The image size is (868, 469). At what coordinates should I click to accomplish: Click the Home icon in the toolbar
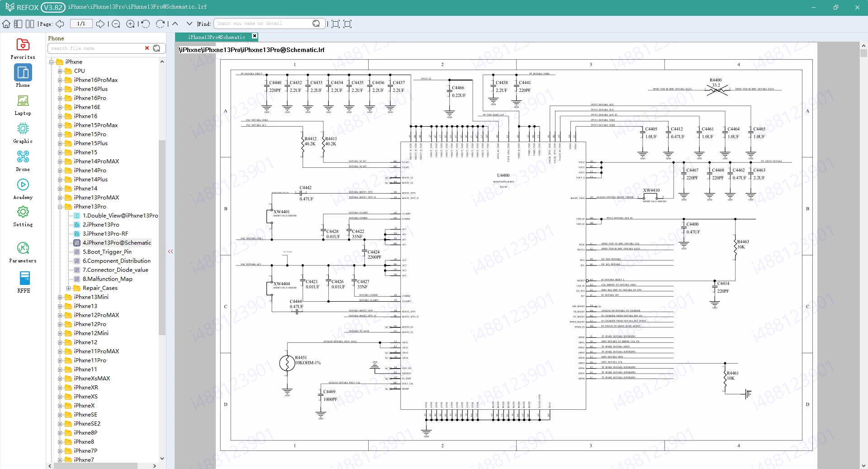coord(6,24)
